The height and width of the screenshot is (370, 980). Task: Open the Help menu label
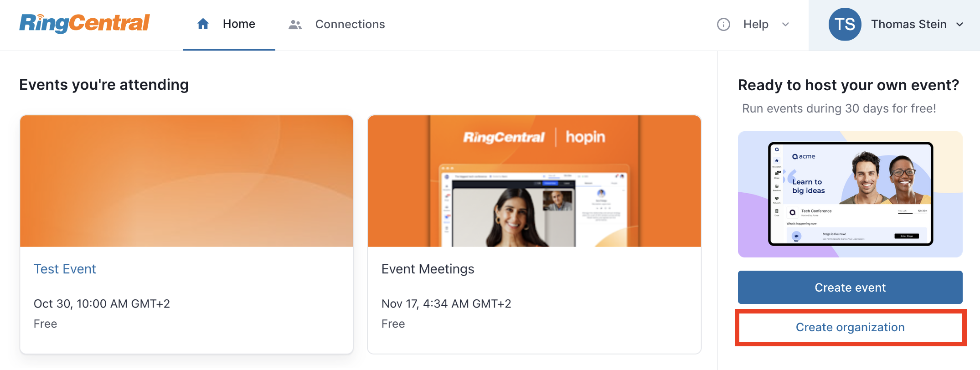click(x=756, y=24)
